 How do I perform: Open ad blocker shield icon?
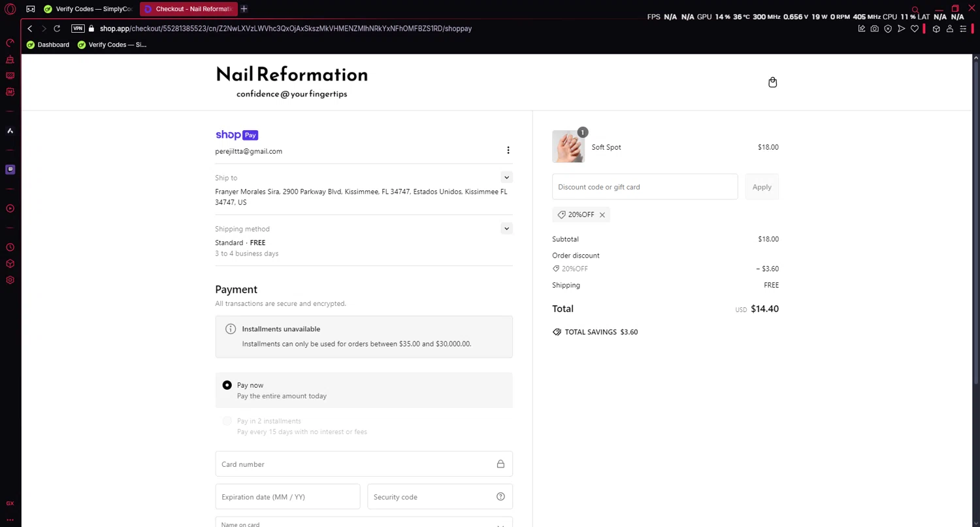(x=888, y=29)
